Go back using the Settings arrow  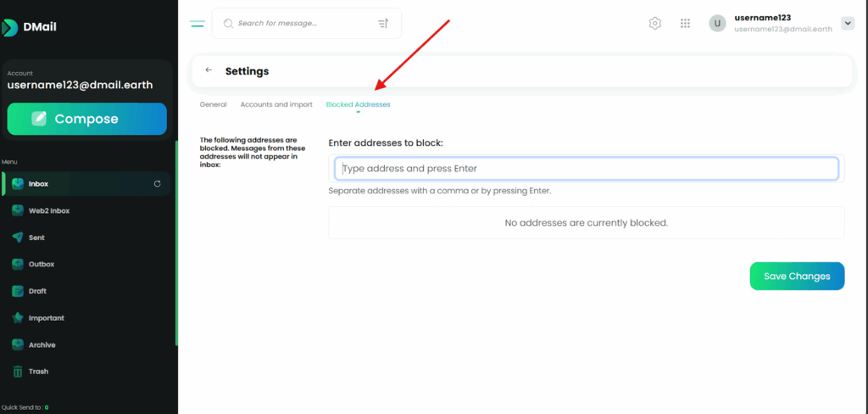[x=209, y=70]
